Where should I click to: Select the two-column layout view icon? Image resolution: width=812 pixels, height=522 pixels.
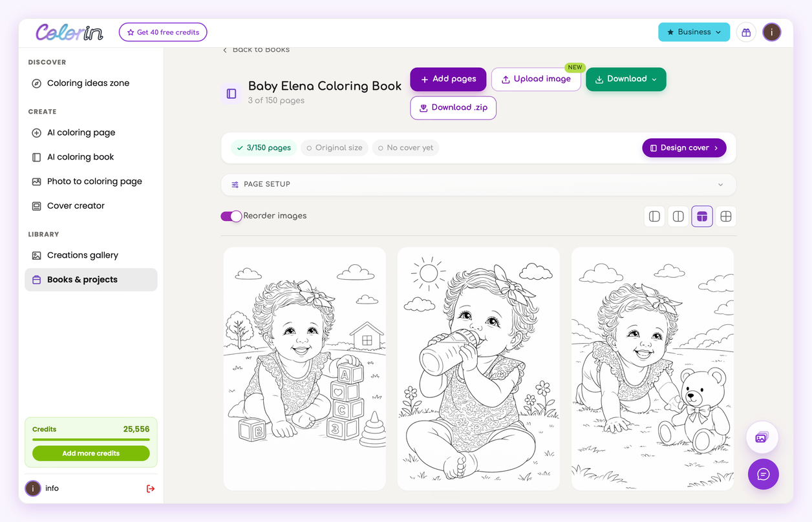[678, 216]
